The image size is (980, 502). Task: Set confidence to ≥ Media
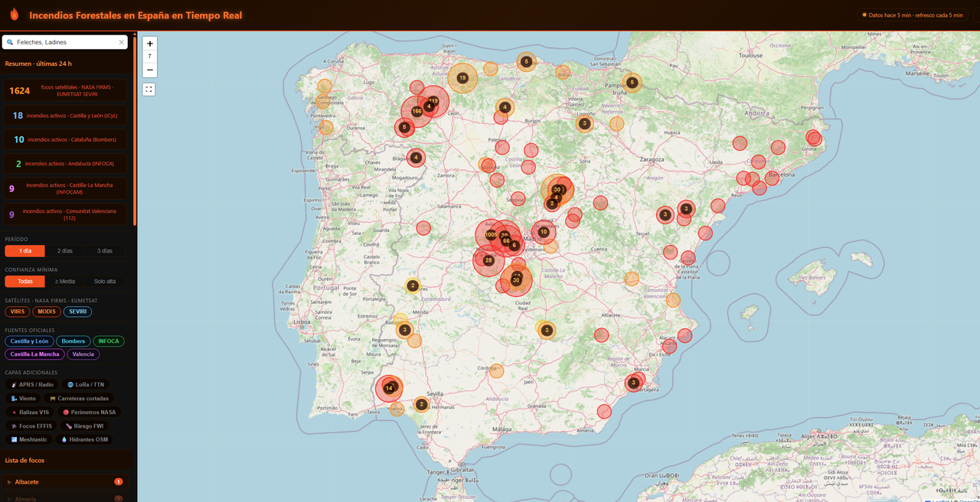click(65, 282)
